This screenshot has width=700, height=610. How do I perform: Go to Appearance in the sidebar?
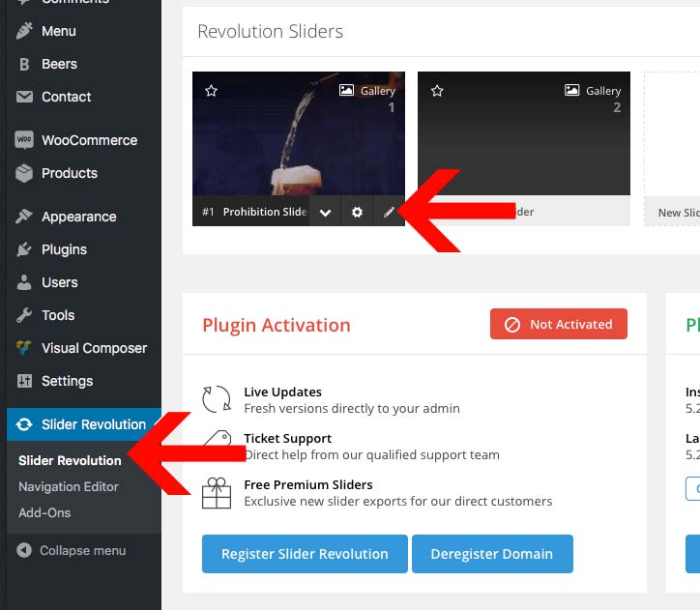point(78,217)
